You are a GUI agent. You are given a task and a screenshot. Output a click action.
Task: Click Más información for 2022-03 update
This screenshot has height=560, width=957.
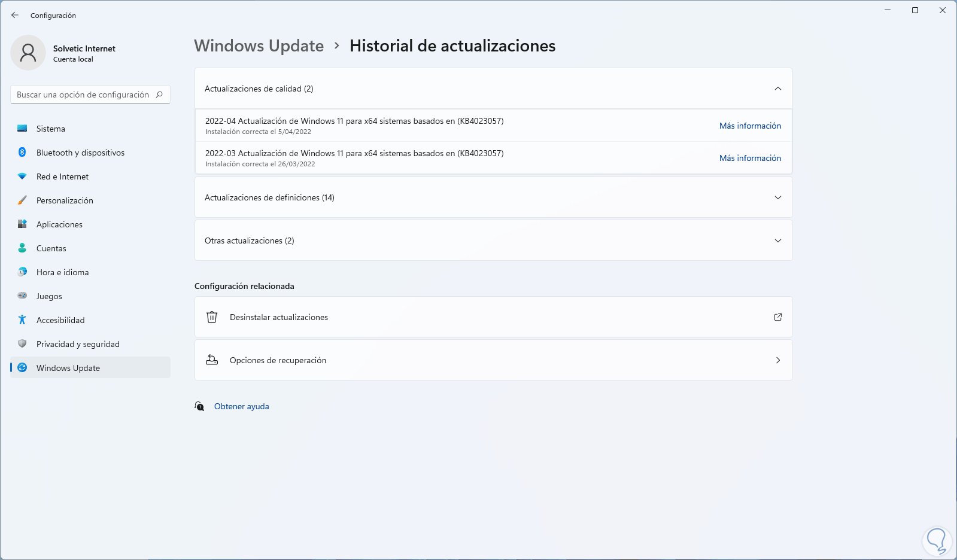[750, 158]
